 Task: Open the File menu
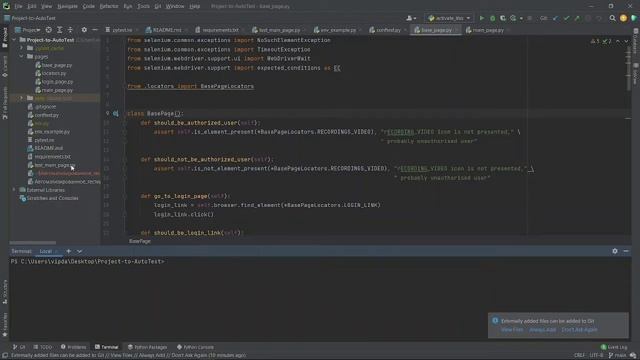pyautogui.click(x=18, y=6)
